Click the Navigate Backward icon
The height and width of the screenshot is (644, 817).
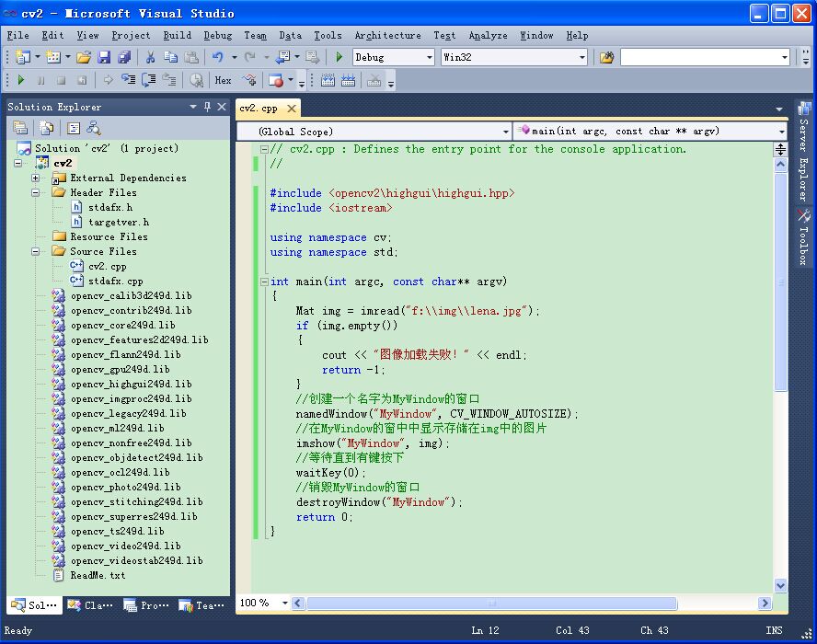[282, 57]
